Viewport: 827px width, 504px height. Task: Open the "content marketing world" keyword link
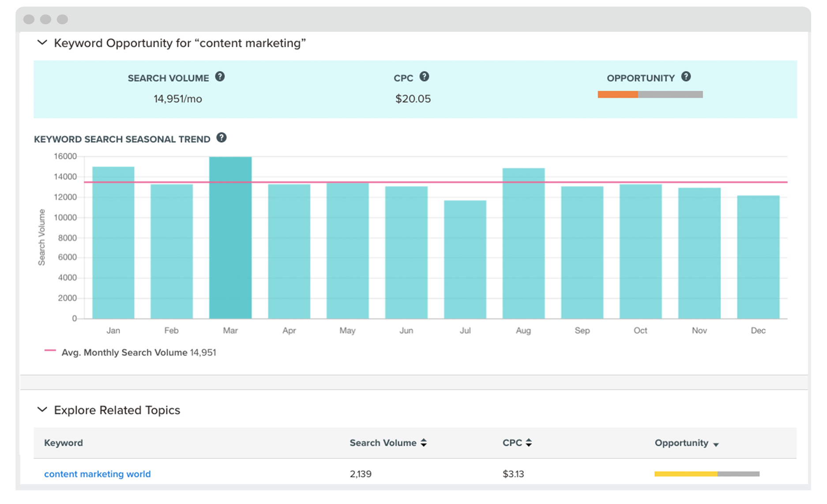(97, 474)
